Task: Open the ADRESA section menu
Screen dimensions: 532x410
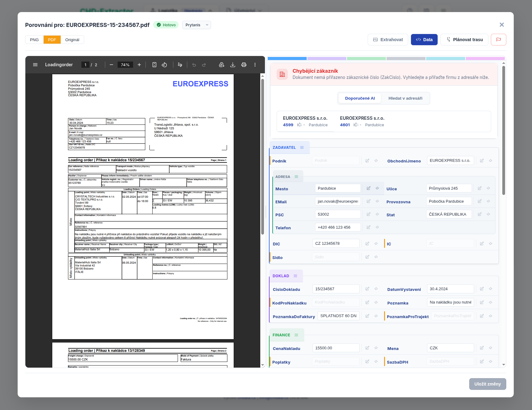Action: [x=296, y=177]
